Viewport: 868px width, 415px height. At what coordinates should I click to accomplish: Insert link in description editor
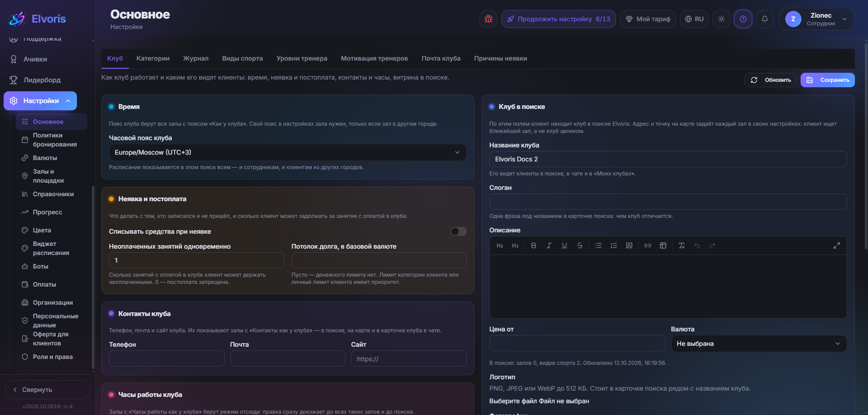[x=648, y=245]
